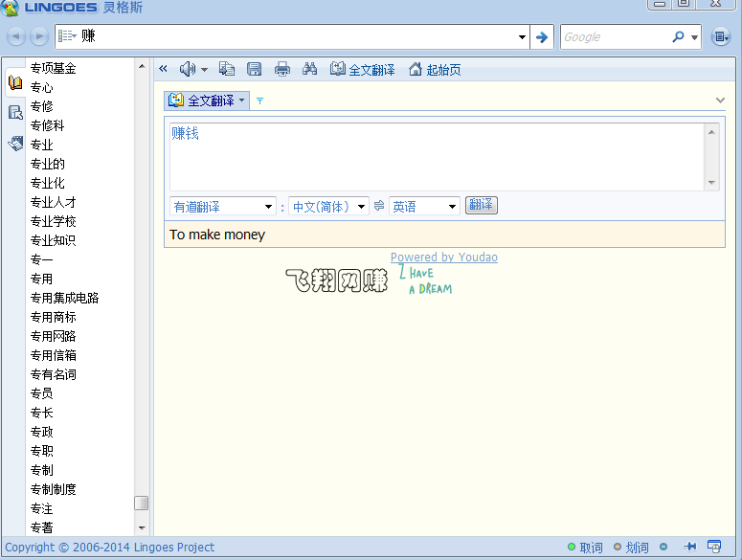
Task: Collapse the word list with double-chevron icon
Action: coord(163,69)
